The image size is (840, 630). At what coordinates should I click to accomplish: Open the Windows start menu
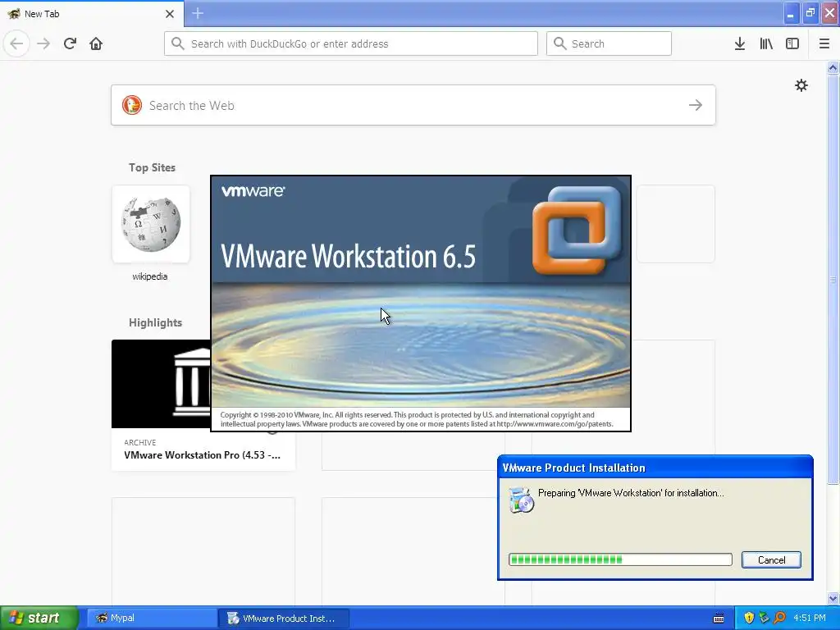click(x=39, y=618)
